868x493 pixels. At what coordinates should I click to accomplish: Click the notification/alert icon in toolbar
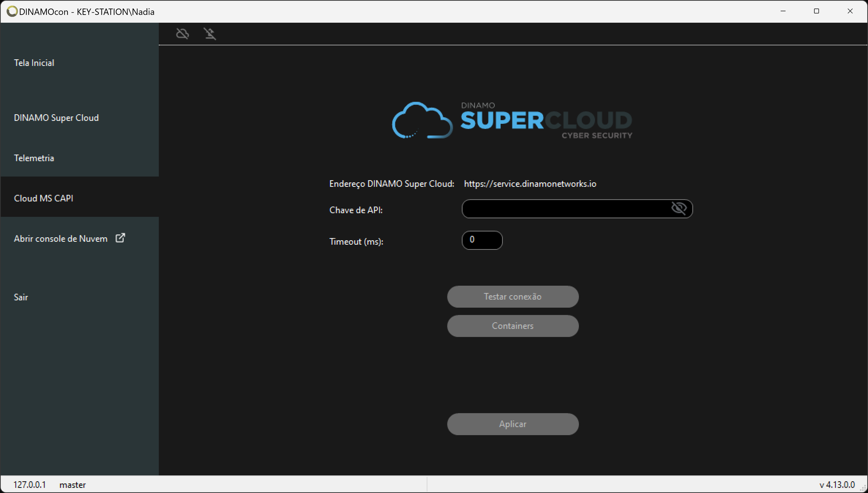tap(209, 33)
